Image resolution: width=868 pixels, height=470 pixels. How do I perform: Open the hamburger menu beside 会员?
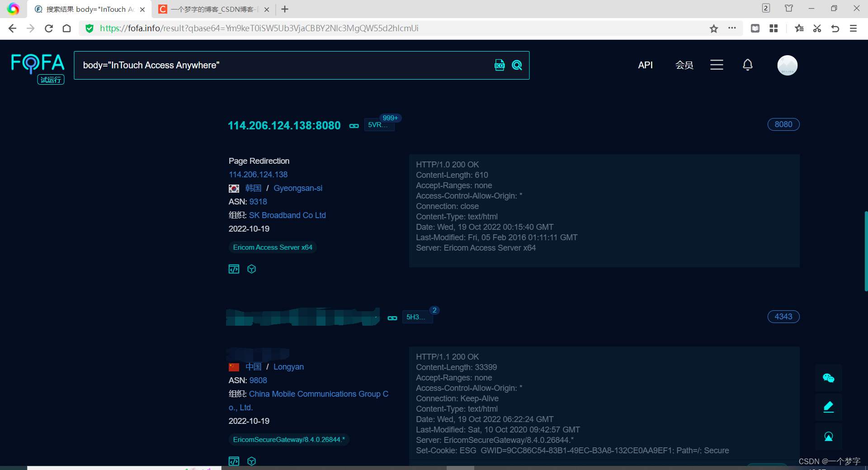click(x=717, y=65)
